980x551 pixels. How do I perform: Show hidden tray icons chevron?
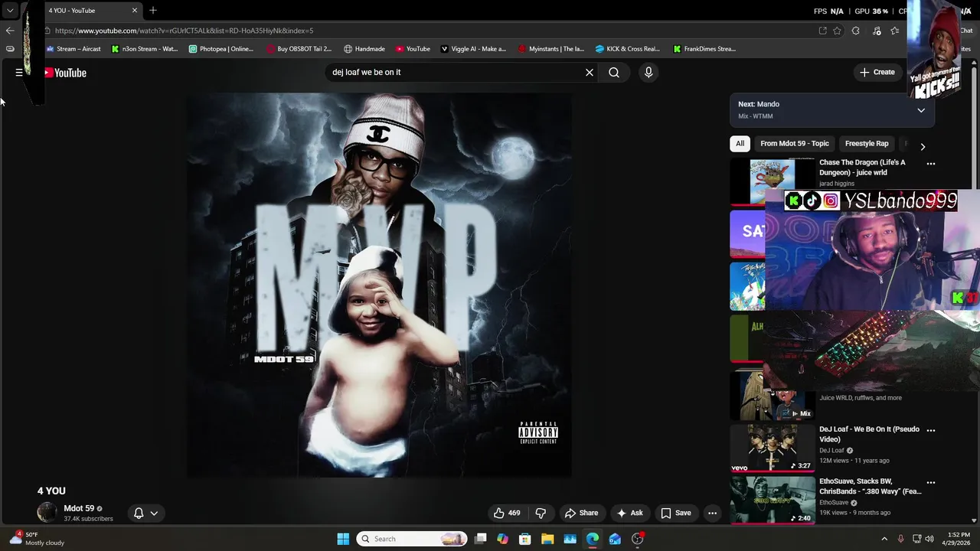(884, 539)
